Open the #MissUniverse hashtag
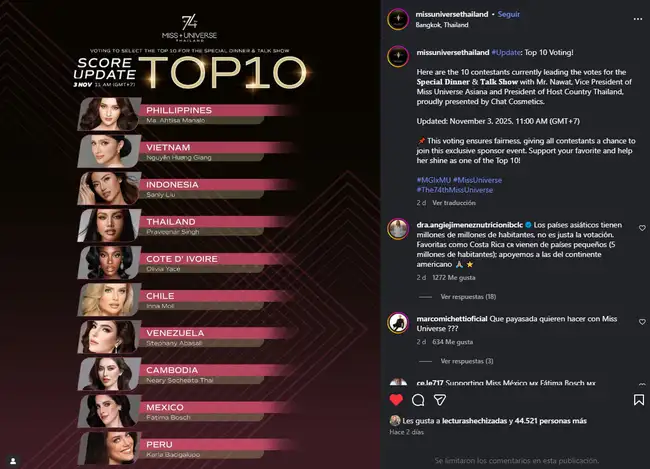This screenshot has height=469, width=650. point(478,180)
